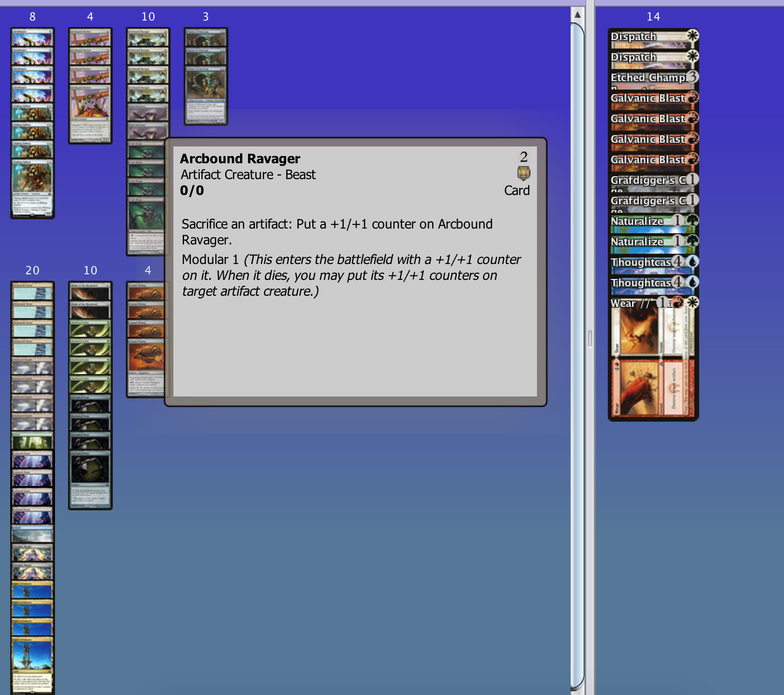
Task: Click the sideboard count 14
Action: coord(653,17)
